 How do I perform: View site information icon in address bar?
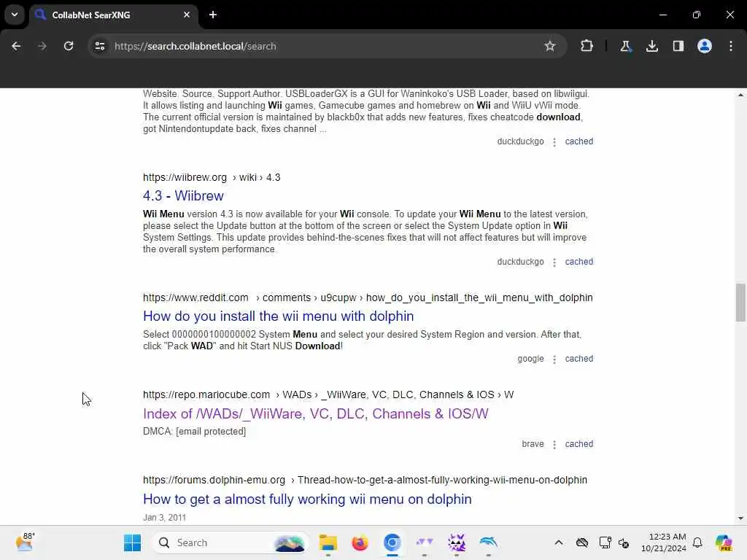[99, 46]
